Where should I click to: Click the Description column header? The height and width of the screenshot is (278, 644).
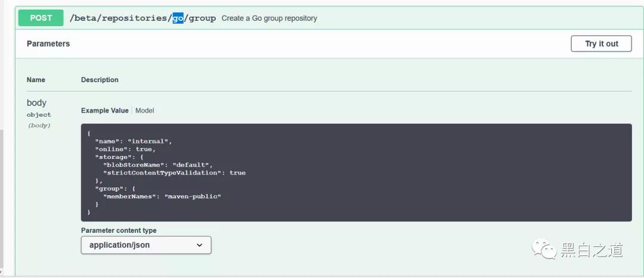[x=100, y=80]
